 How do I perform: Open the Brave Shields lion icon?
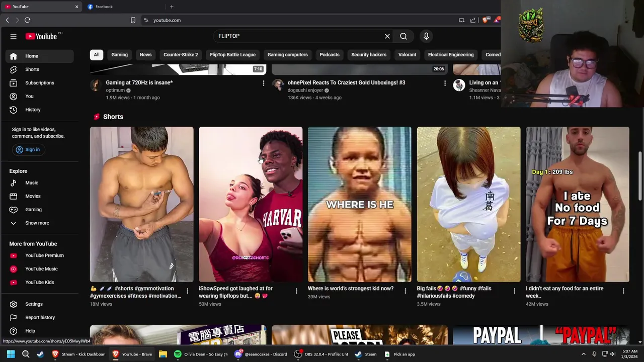tap(485, 20)
